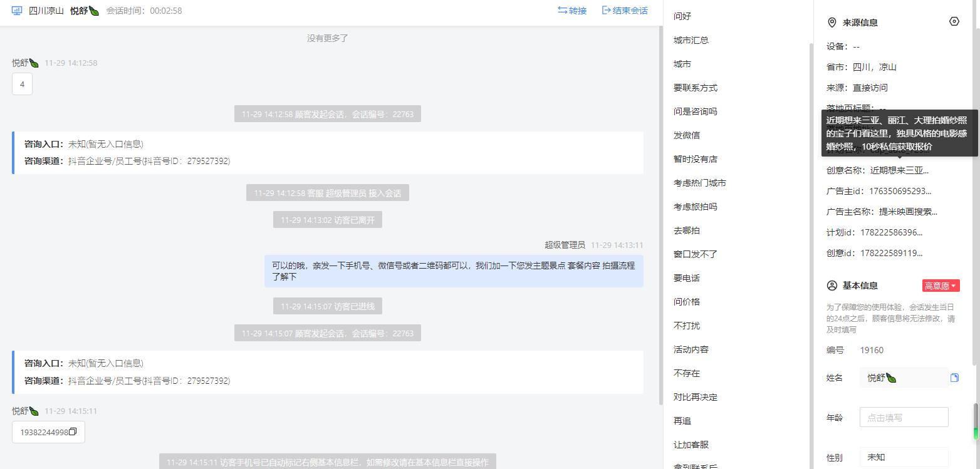Choose the 让加客服 quick reply

pyautogui.click(x=691, y=445)
